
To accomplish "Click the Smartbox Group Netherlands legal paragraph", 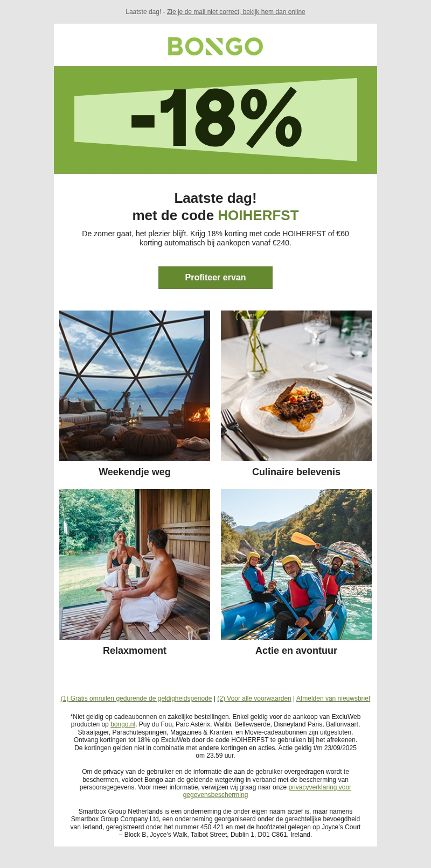I will [215, 823].
